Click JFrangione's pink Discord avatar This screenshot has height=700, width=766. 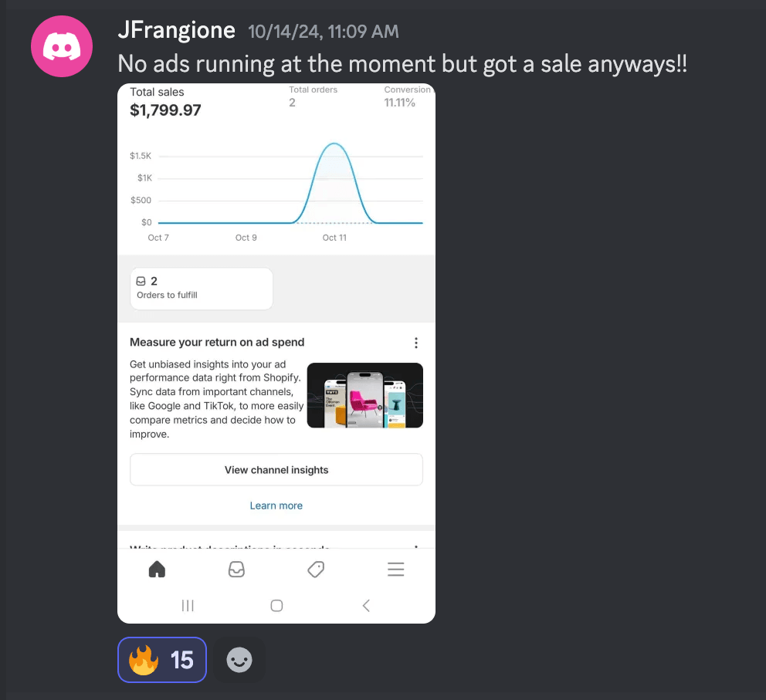(62, 46)
